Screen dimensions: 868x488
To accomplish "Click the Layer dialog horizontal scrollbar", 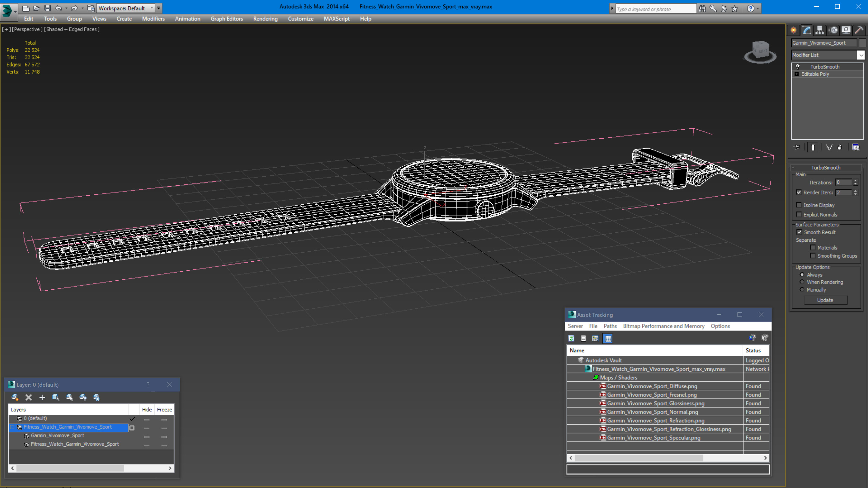I will pos(91,468).
